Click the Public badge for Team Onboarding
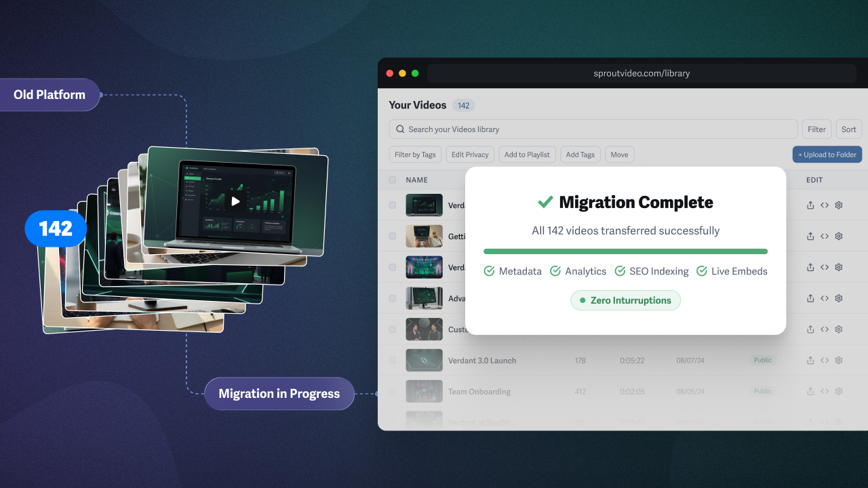Viewport: 868px width, 488px height. [x=763, y=392]
